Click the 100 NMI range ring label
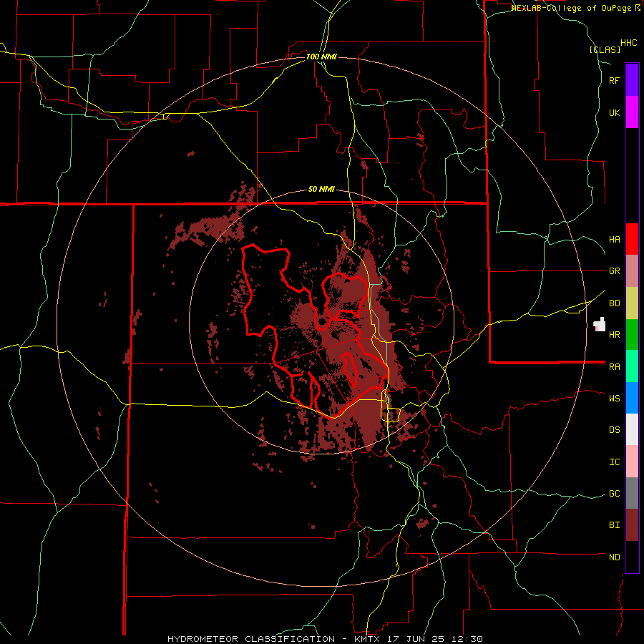 pyautogui.click(x=321, y=57)
